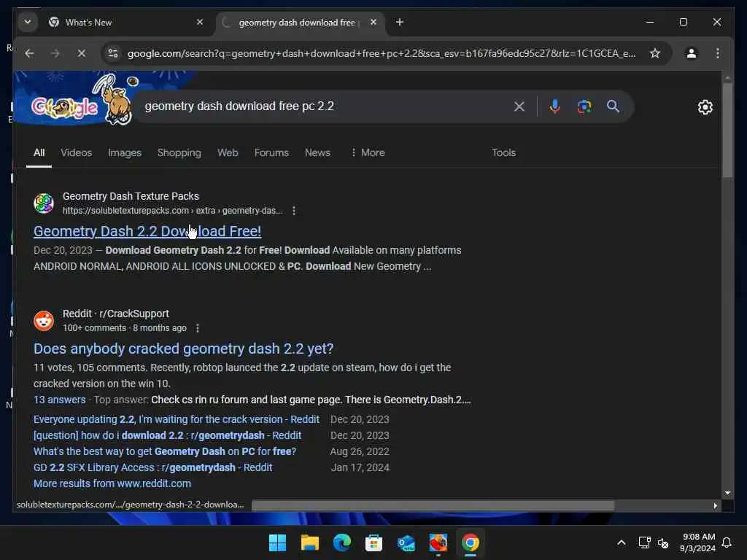Open Reddit cracked geometry dash thread
Image resolution: width=747 pixels, height=560 pixels.
point(183,349)
